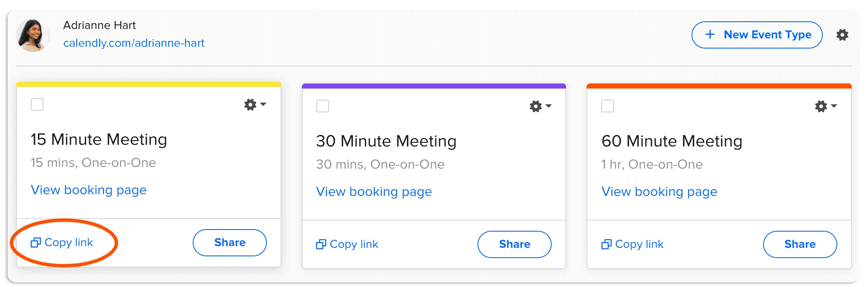
Task: View booking page for 60 Minute Meeting
Action: click(x=659, y=192)
